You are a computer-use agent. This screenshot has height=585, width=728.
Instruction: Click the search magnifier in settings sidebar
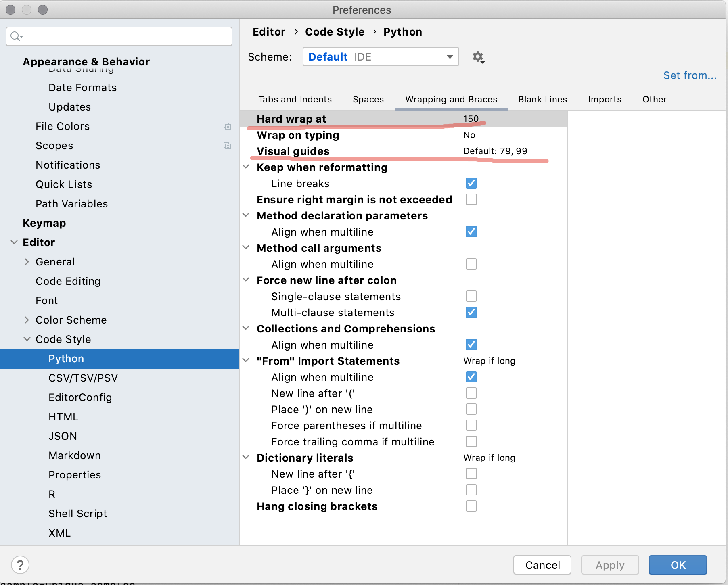click(x=16, y=36)
